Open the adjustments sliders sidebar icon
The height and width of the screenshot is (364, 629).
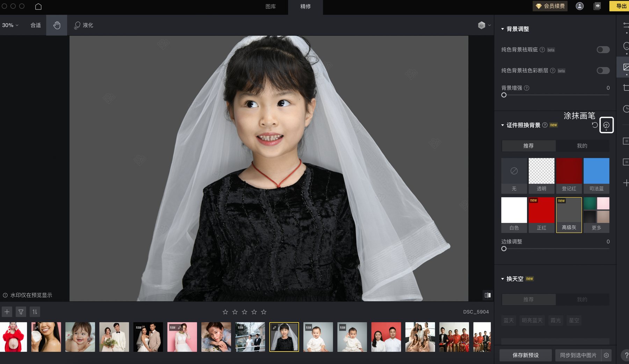626,26
